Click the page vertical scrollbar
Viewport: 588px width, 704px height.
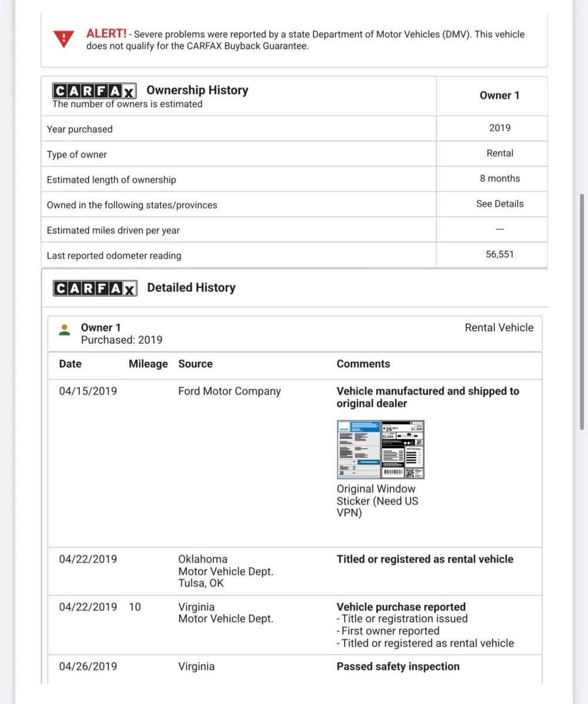[x=582, y=311]
